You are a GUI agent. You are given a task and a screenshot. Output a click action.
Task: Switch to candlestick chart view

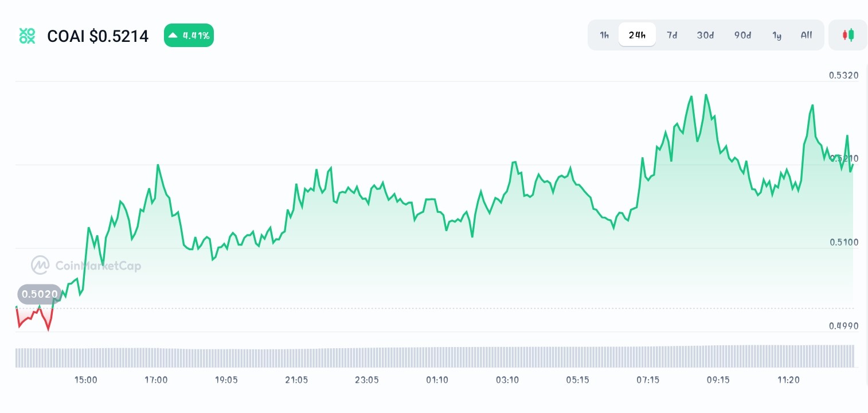(848, 35)
